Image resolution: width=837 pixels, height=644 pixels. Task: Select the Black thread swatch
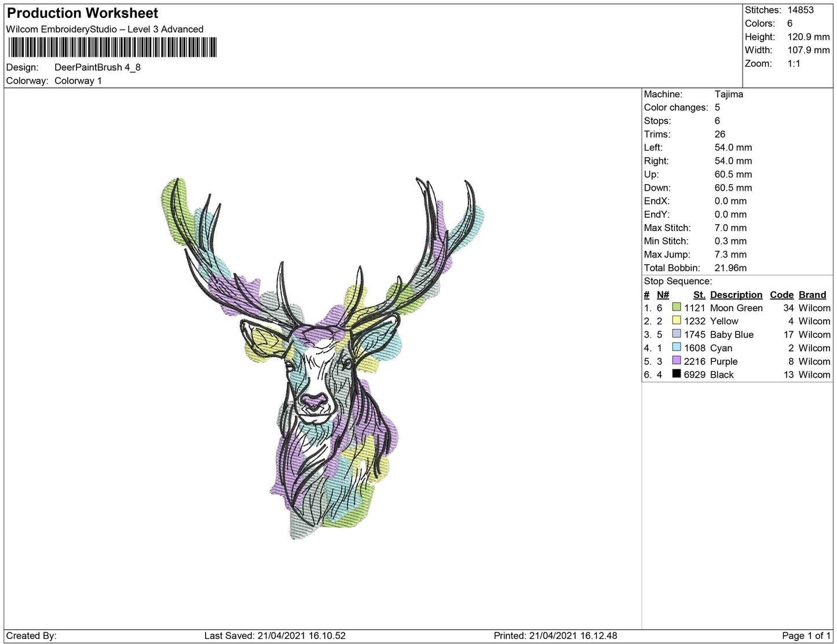(x=675, y=374)
